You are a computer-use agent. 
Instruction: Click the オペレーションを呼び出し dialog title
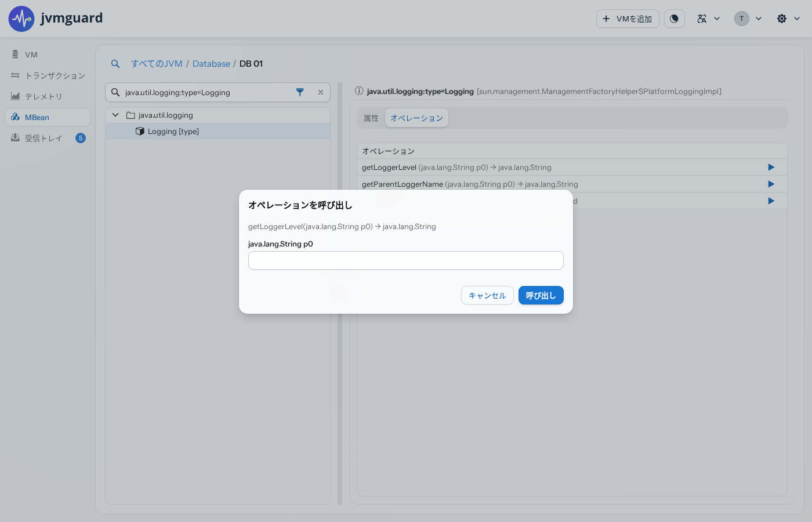(x=300, y=205)
